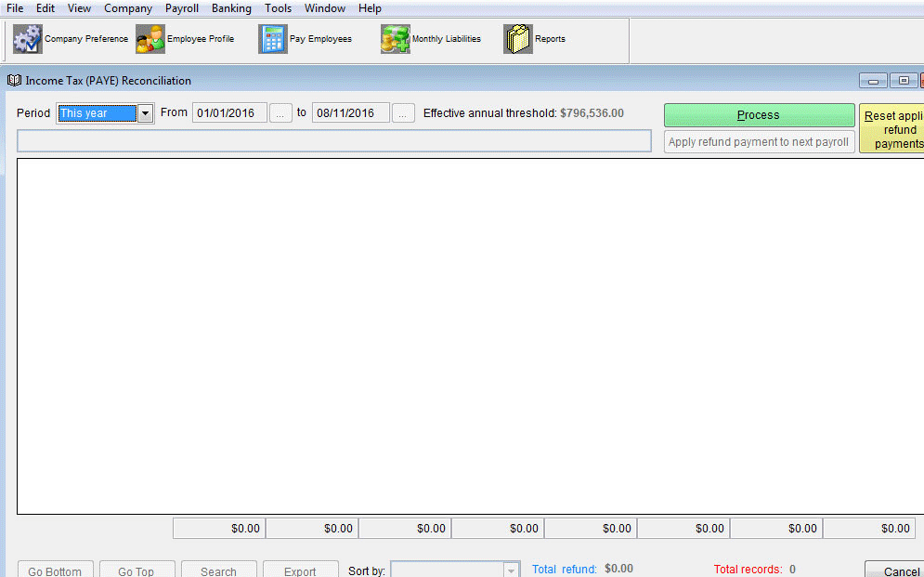Click the Process button
Image resolution: width=924 pixels, height=577 pixels.
click(758, 114)
